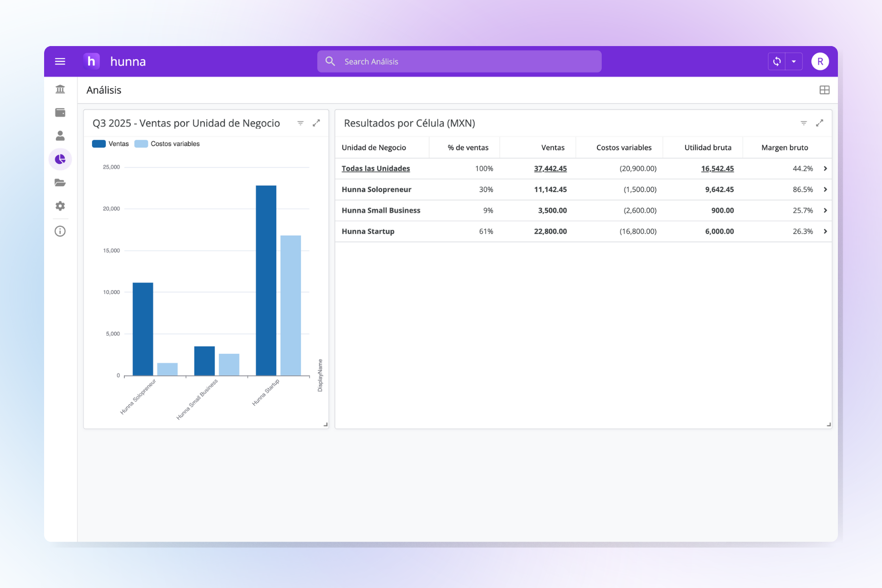Viewport: 882px width, 588px height.
Task: Toggle the dashboard grid layout icon
Action: point(824,90)
